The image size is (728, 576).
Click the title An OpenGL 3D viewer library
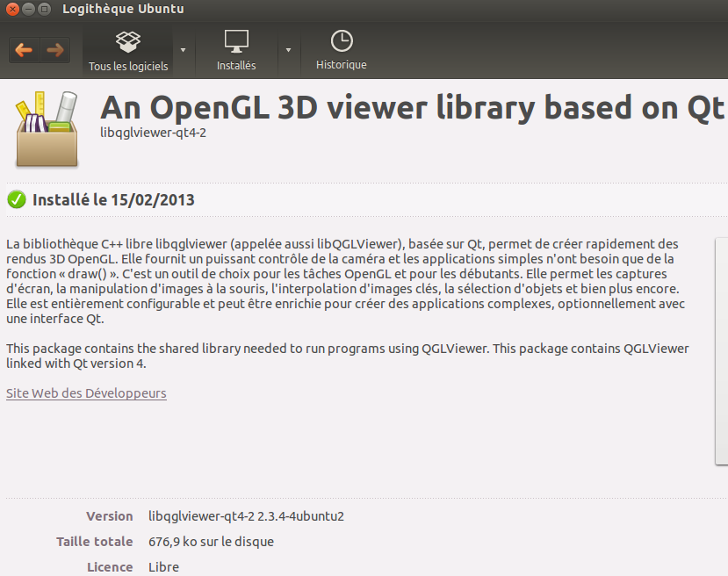(412, 107)
